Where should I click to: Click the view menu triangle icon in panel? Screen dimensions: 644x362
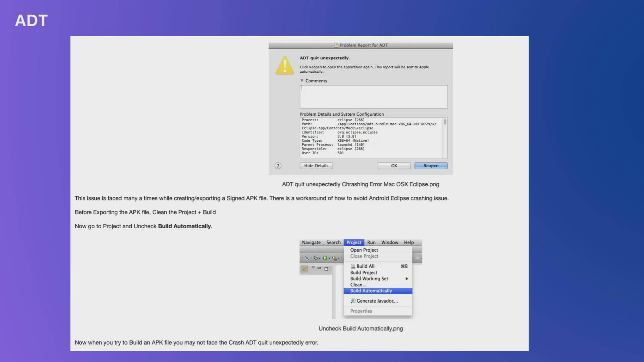click(x=313, y=267)
